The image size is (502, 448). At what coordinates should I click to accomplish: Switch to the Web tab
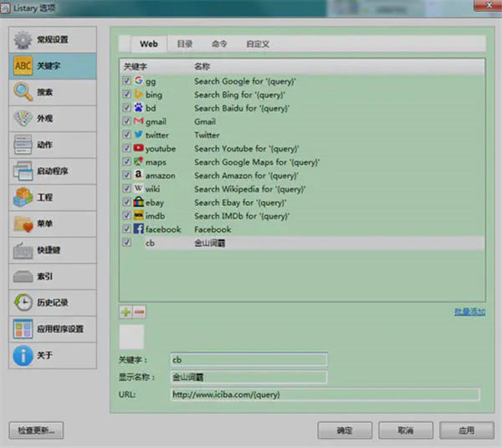point(149,44)
